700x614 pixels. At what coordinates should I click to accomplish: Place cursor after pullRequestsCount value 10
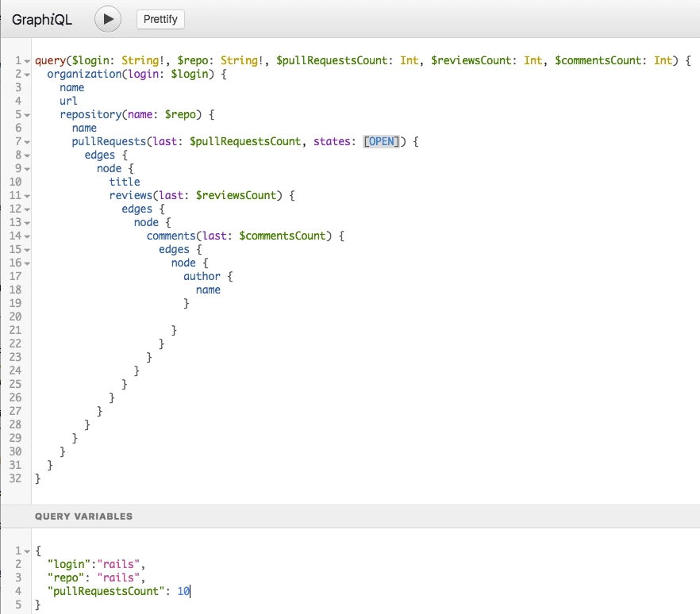(x=190, y=592)
